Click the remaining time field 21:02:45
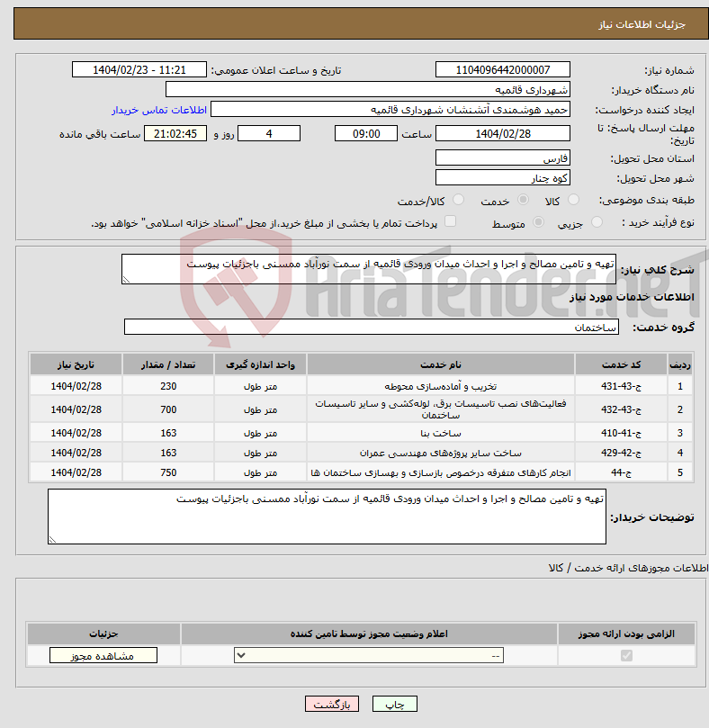709x728 pixels. [175, 134]
